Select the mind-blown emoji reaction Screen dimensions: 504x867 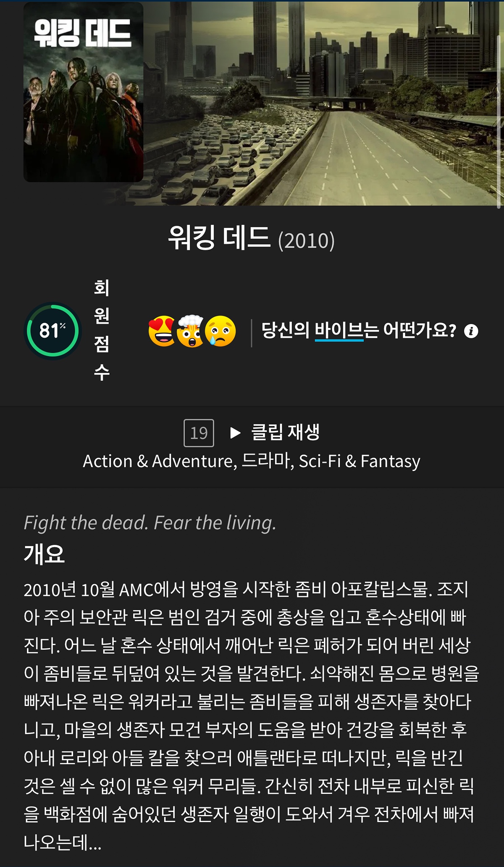tap(190, 331)
